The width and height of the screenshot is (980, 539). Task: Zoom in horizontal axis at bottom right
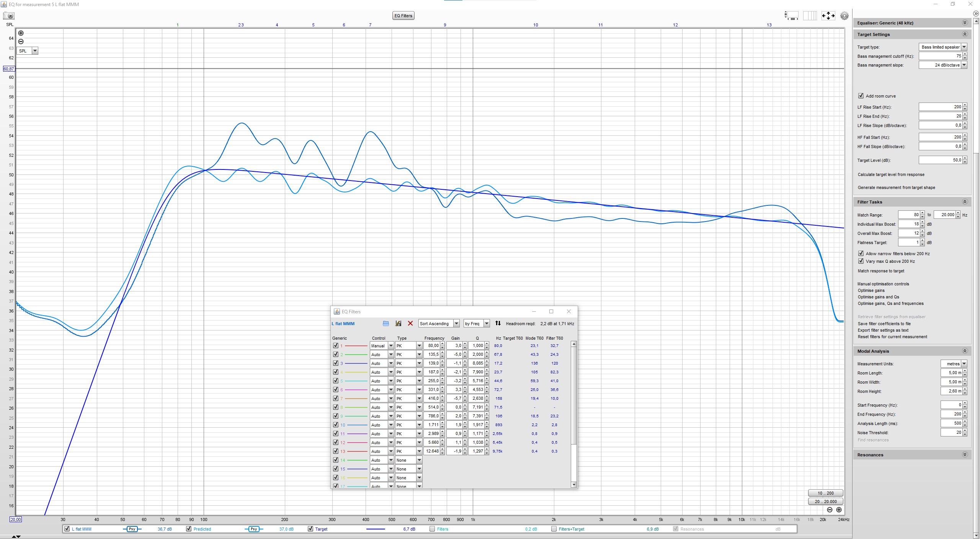point(839,510)
